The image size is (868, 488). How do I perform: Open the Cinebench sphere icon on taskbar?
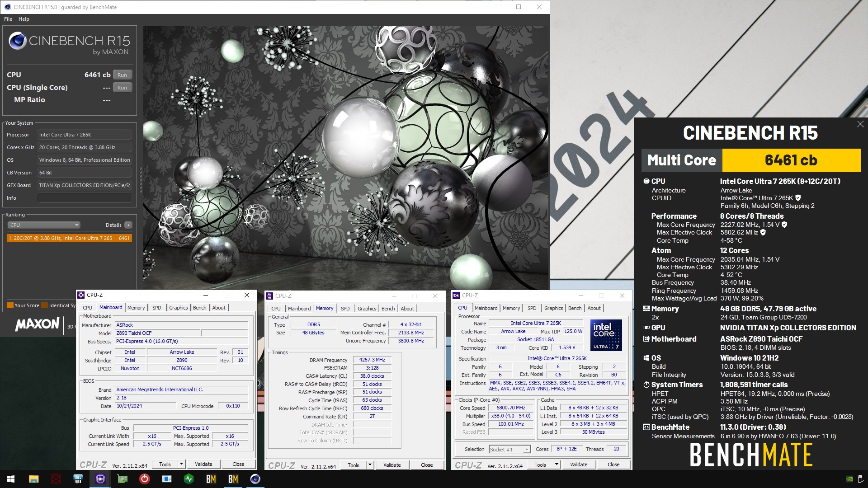coord(255,479)
